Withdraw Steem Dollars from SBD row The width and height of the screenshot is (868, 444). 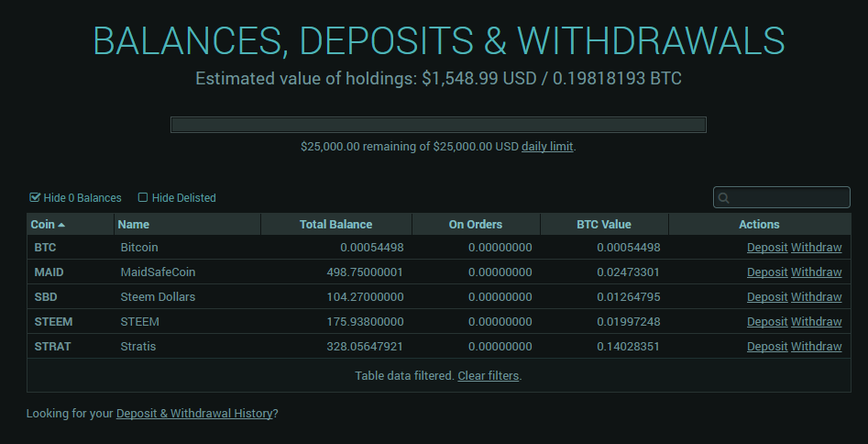816,297
